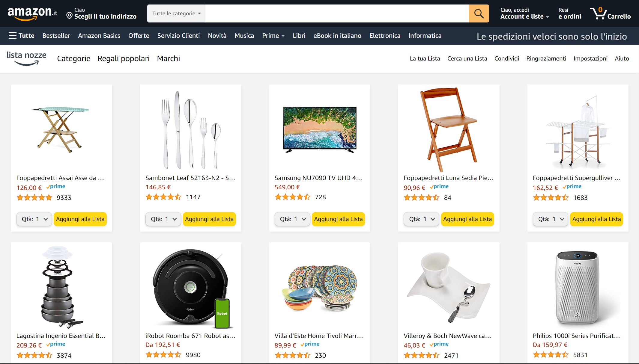
Task: Open Impostazioni for the wedding list
Action: 590,58
